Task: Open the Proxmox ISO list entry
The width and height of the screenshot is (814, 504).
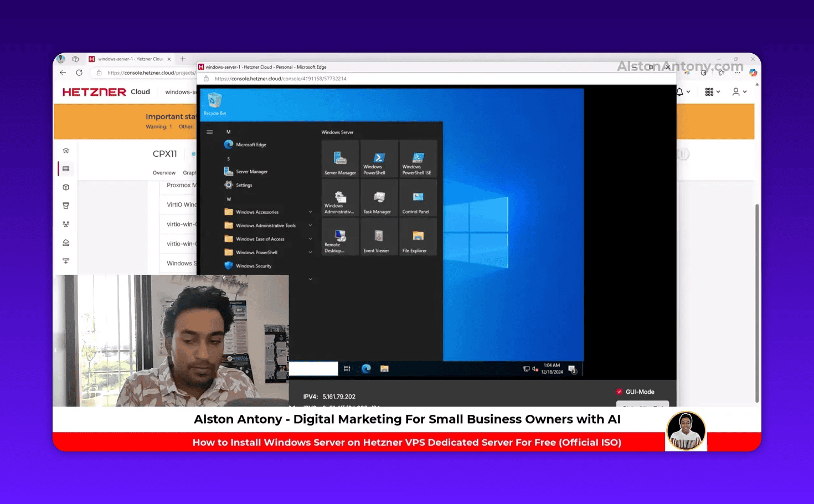Action: [x=180, y=185]
